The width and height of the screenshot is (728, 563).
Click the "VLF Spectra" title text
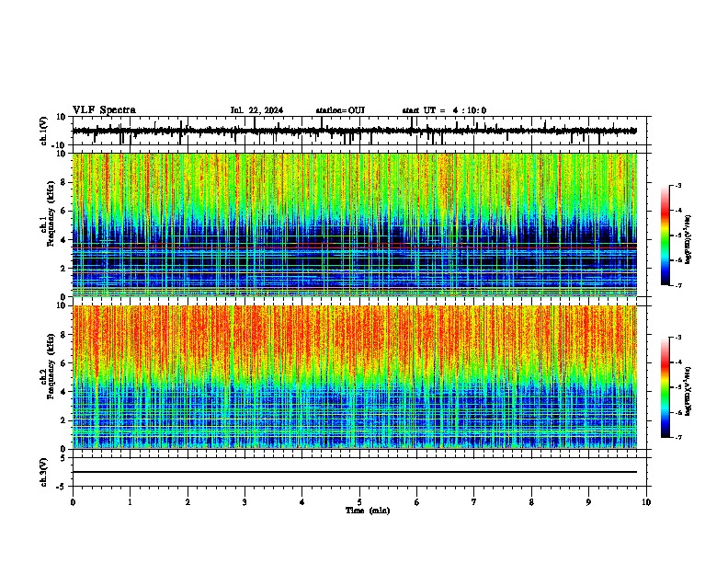104,110
